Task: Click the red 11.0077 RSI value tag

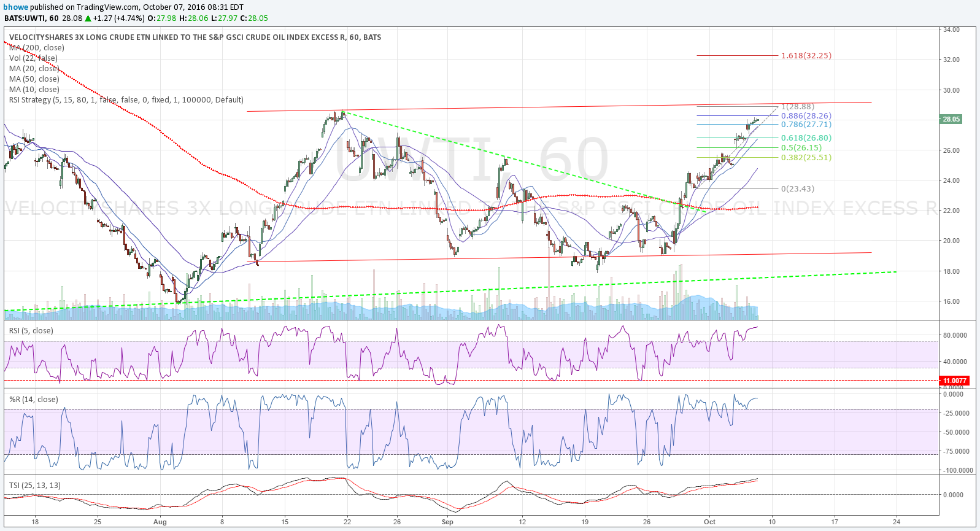Action: (x=955, y=381)
